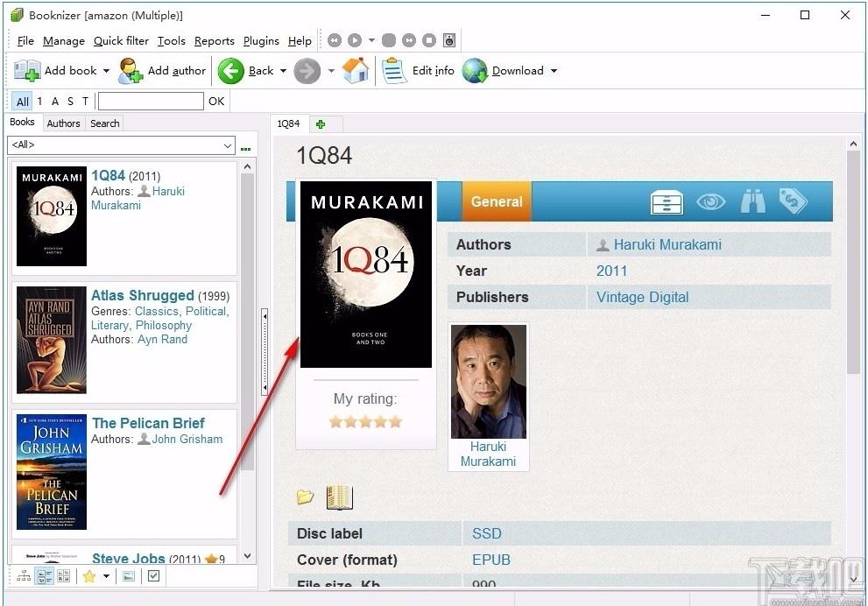Click the Vintage Digital publisher link
Screen dimensions: 868x606
coord(642,297)
